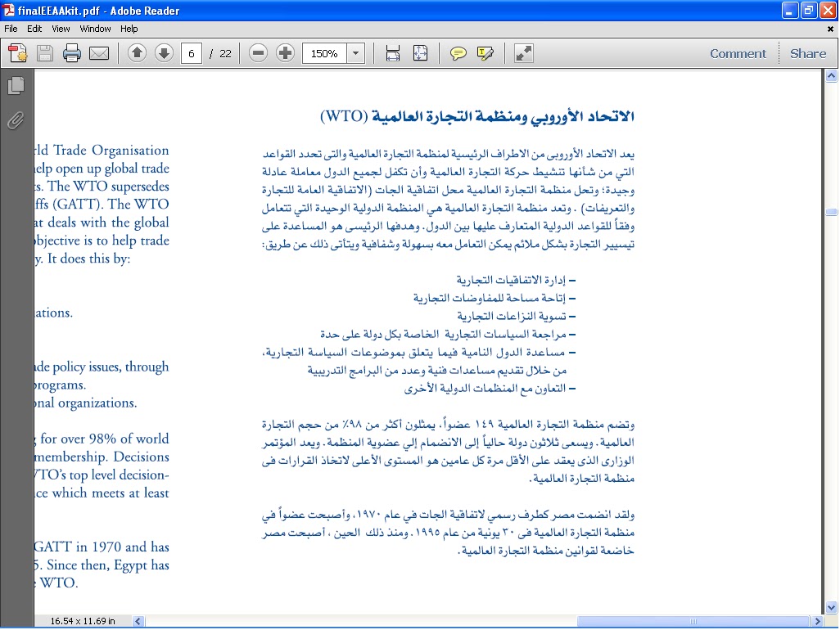The image size is (840, 630).
Task: Close the document with menu-bar X
Action: point(830,29)
